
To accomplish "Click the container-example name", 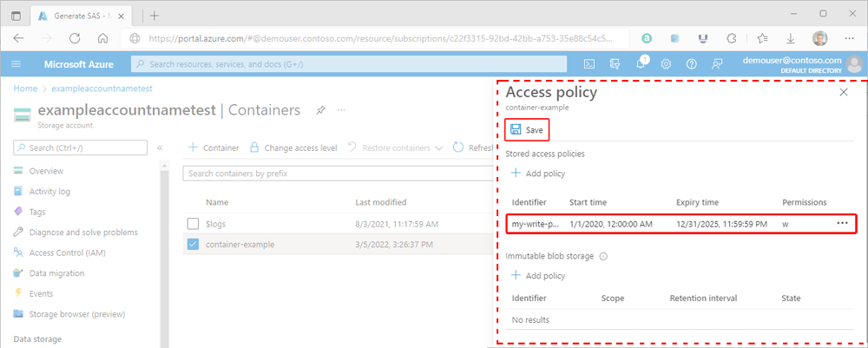I will pos(240,244).
